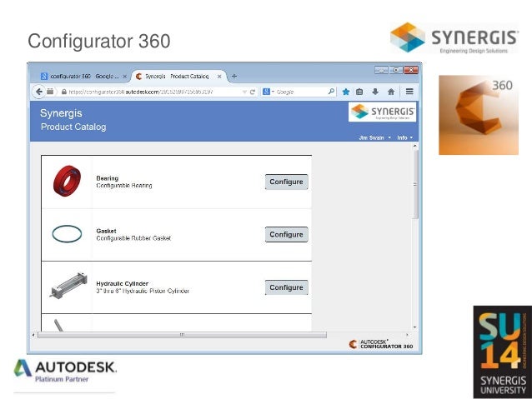This screenshot has height=399, width=532.
Task: Switch to configurator 360 Google tab
Action: pos(83,77)
